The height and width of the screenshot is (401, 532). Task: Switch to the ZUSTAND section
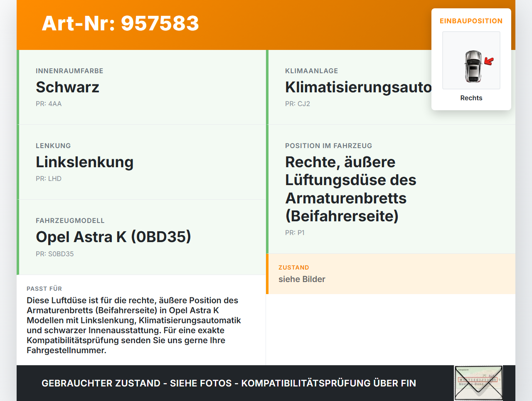click(x=294, y=267)
